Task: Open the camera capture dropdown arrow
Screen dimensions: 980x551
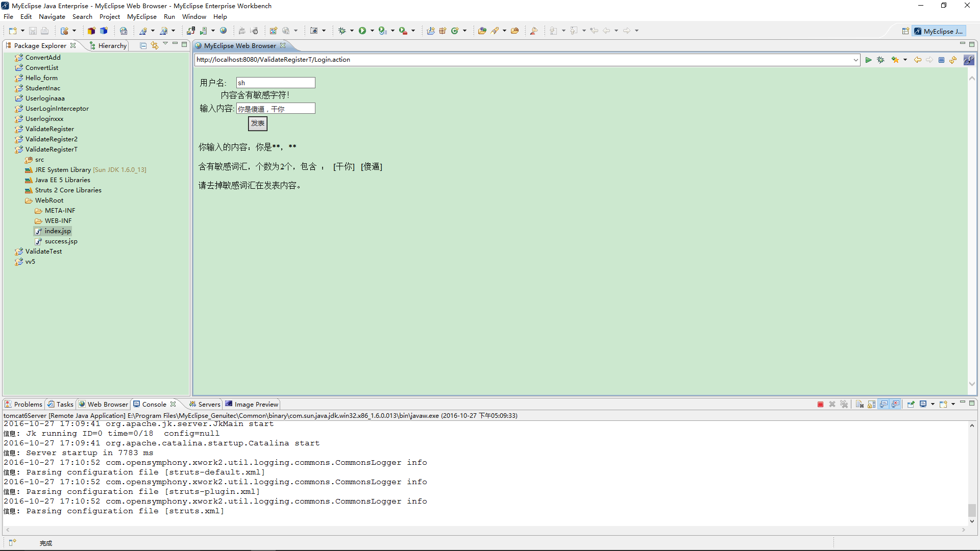Action: pos(324,31)
